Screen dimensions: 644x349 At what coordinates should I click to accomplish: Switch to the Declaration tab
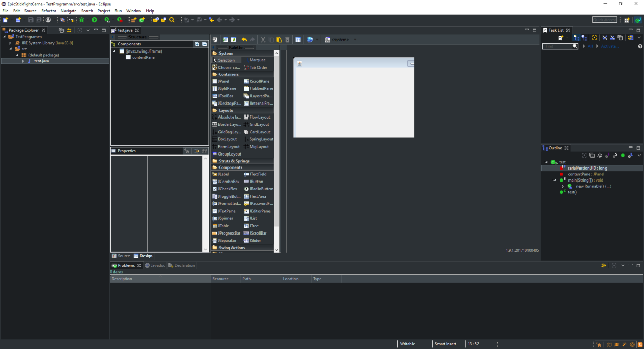pyautogui.click(x=181, y=265)
